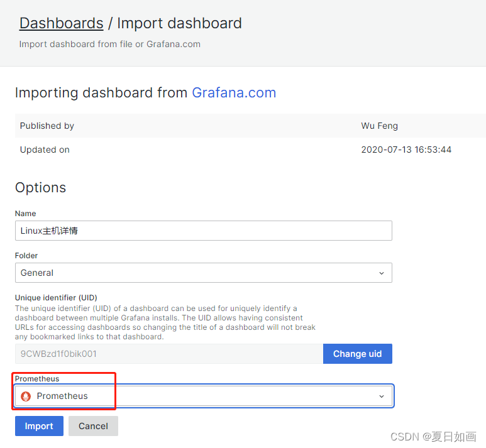The image size is (486, 448).
Task: Cancel the dashboard import
Action: 93,426
